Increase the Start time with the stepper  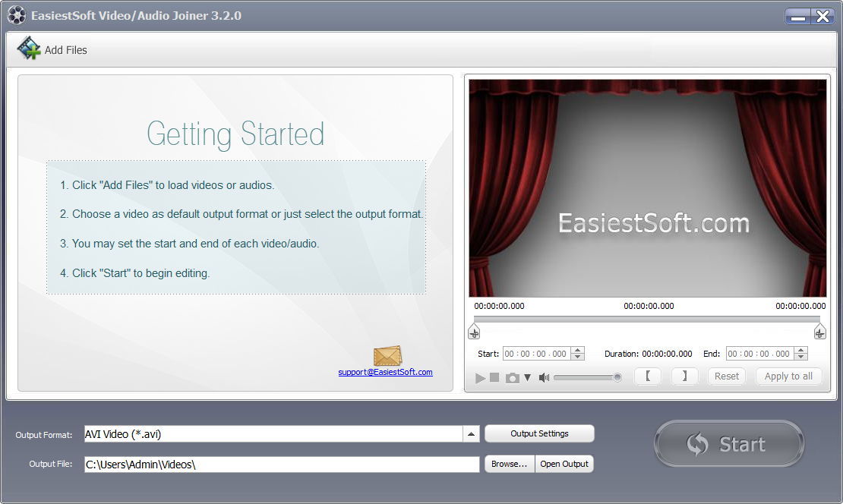click(576, 350)
